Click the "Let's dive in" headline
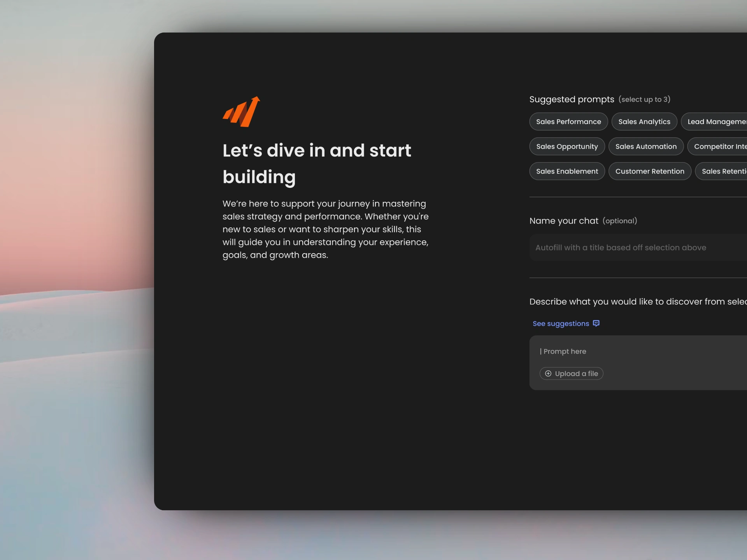 click(317, 163)
